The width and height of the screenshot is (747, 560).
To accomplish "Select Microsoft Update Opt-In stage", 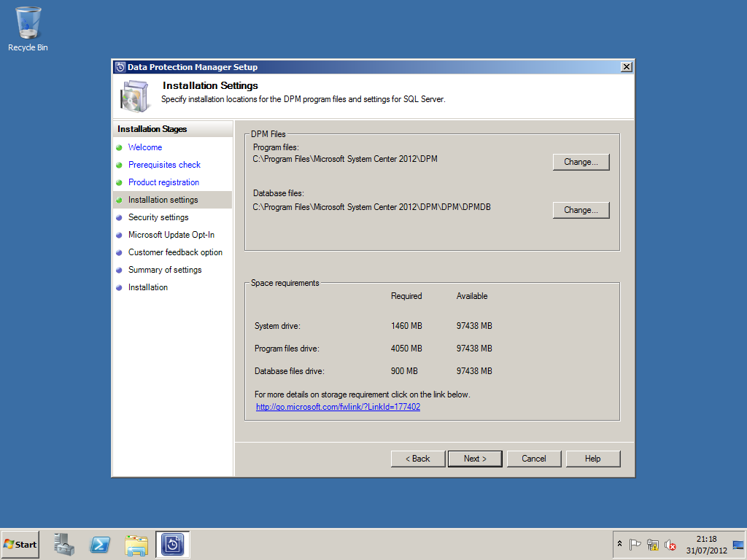I will [171, 235].
